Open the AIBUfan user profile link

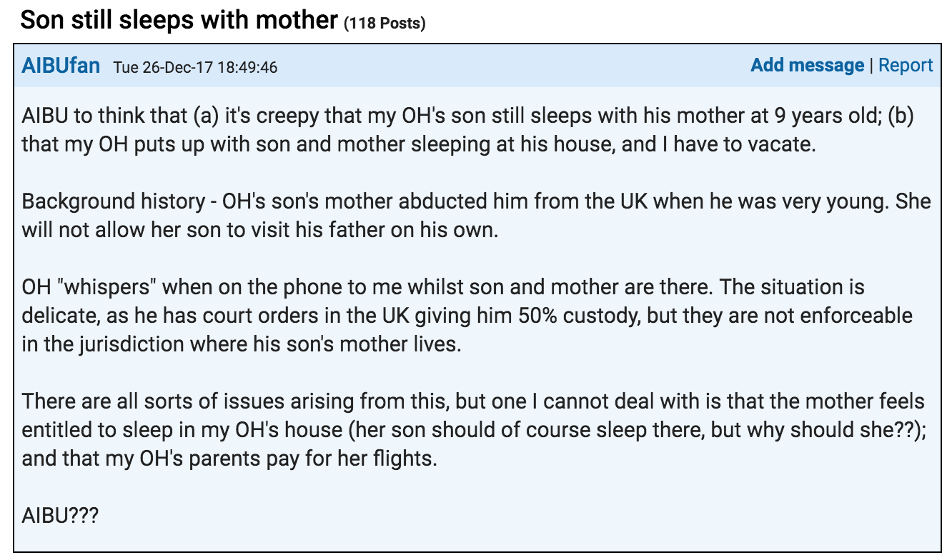pos(61,66)
